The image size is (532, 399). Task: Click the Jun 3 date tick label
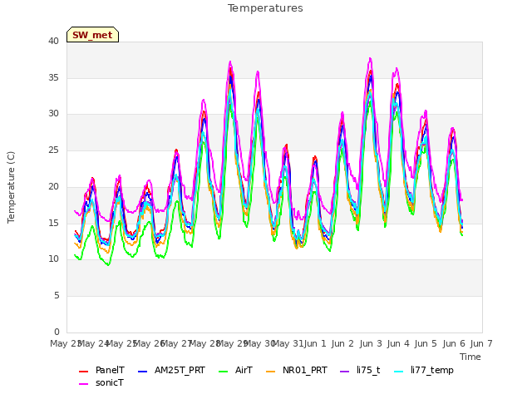(x=371, y=343)
